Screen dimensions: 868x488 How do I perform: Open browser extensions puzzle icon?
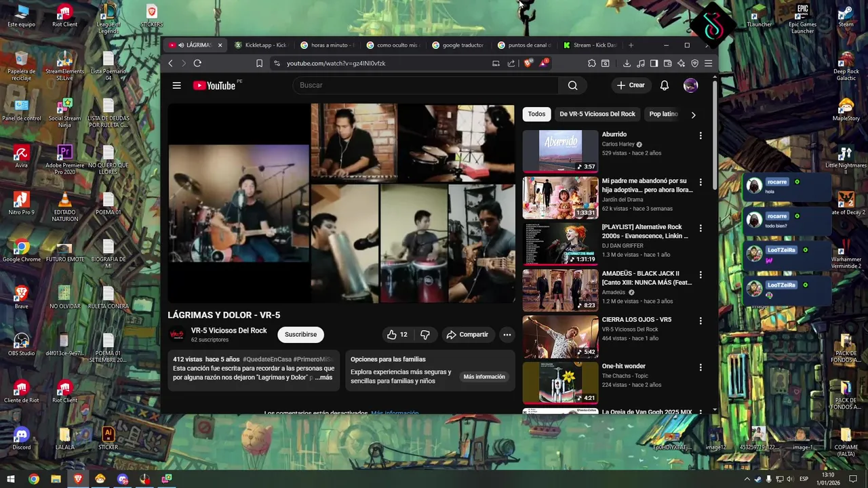[x=592, y=63]
